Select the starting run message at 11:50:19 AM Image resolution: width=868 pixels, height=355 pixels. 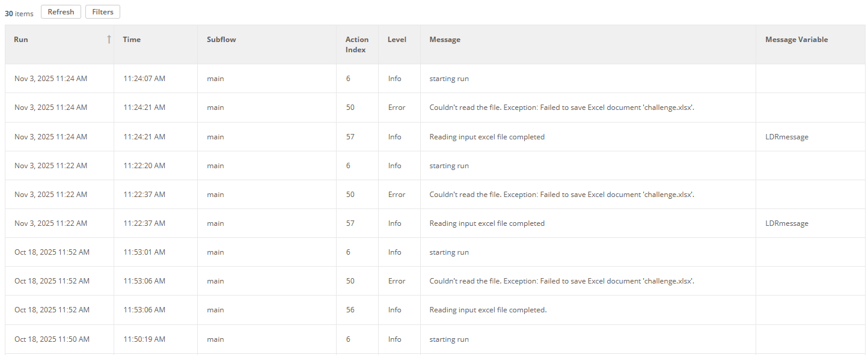[x=449, y=339]
